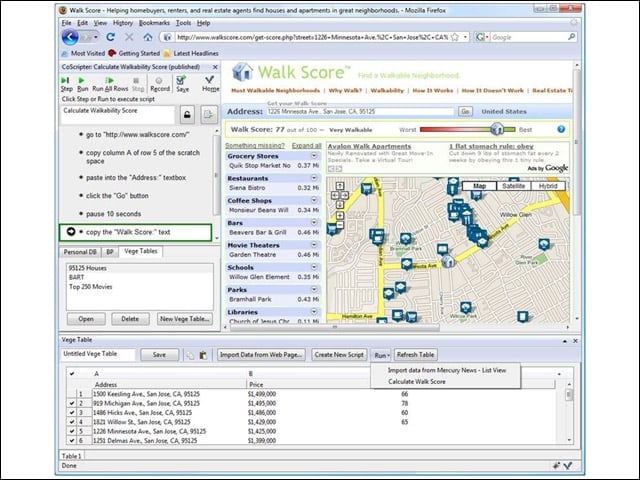Toggle checkbox for row 4 Willow St
640x480 pixels.
[72, 422]
